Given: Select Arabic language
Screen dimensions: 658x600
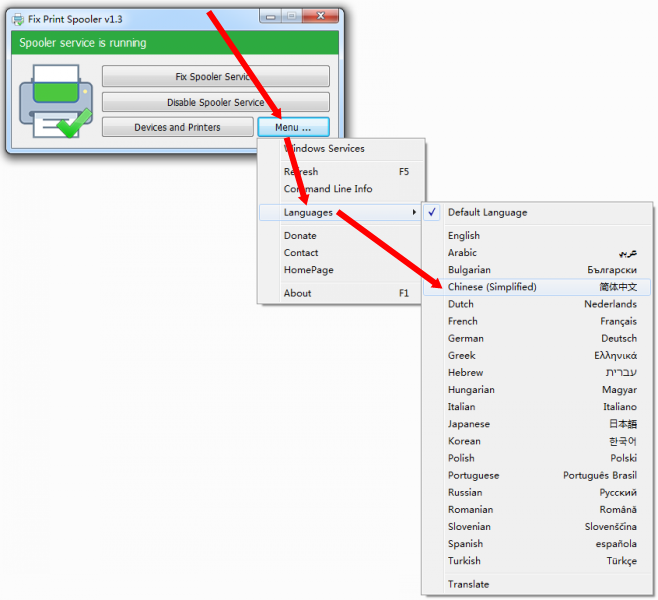Looking at the screenshot, I should (x=537, y=253).
